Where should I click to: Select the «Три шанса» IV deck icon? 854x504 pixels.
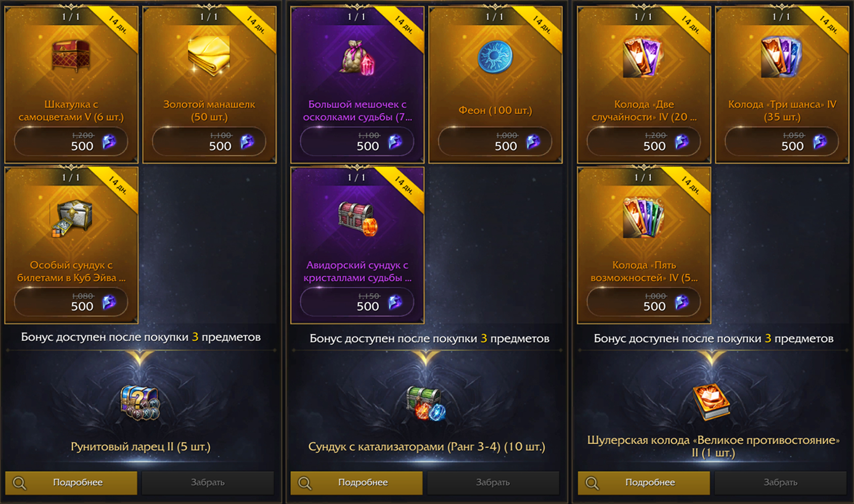click(781, 58)
